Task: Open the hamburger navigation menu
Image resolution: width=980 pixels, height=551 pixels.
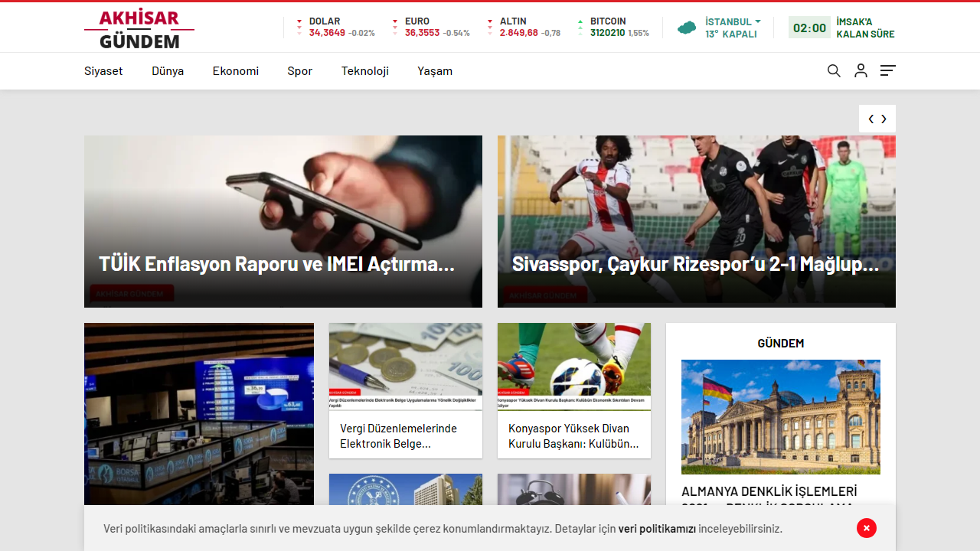Action: 887,70
